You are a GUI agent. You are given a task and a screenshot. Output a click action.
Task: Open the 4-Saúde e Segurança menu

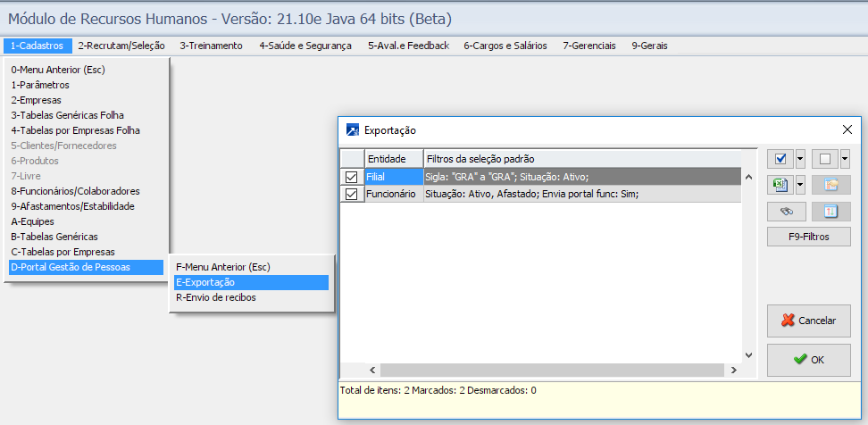coord(305,46)
